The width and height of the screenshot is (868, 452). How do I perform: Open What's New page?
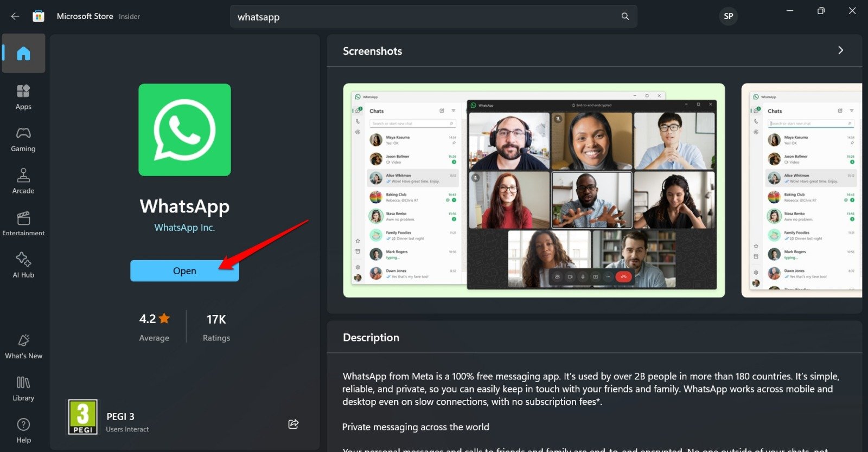(x=23, y=347)
